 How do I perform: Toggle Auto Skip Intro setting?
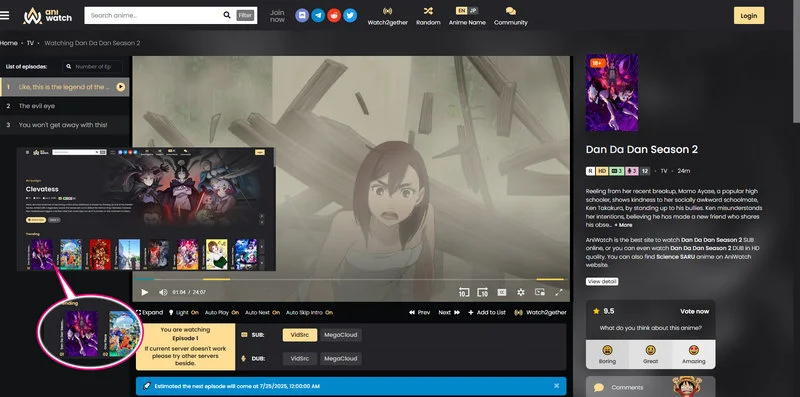coord(309,312)
